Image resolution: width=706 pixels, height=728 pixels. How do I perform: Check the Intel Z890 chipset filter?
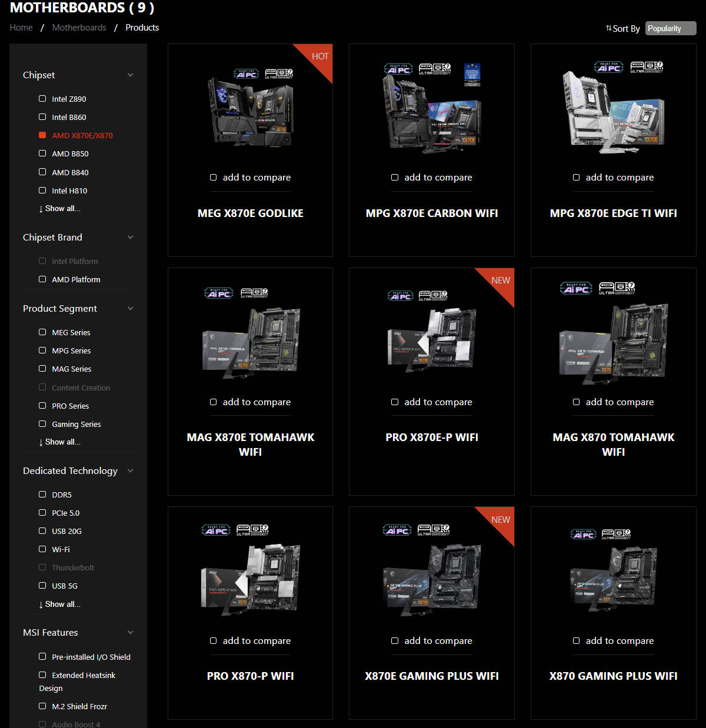click(x=42, y=99)
